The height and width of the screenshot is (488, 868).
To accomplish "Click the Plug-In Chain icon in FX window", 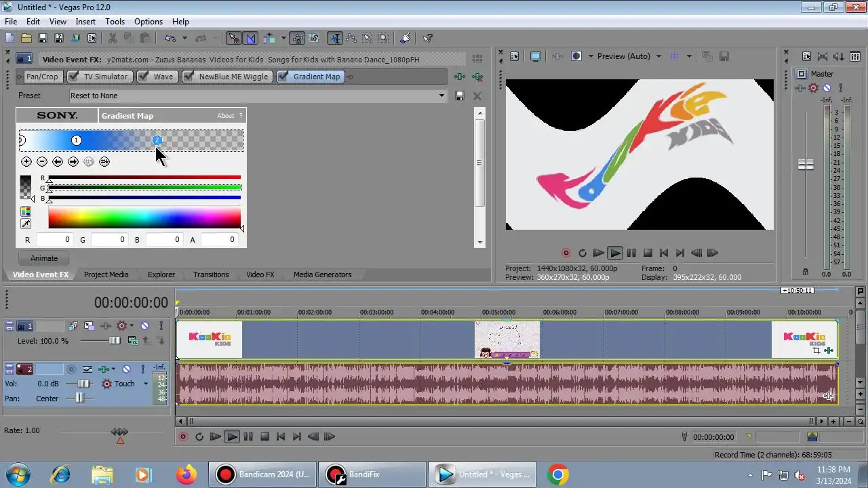I will [x=460, y=77].
